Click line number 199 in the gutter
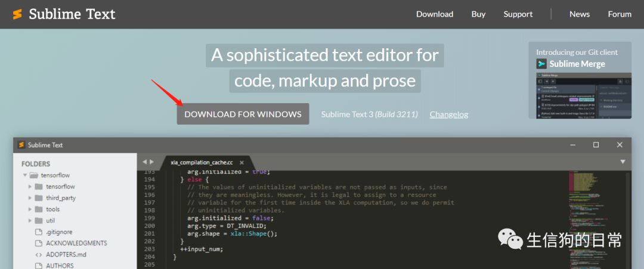The image size is (644, 269). [150, 218]
